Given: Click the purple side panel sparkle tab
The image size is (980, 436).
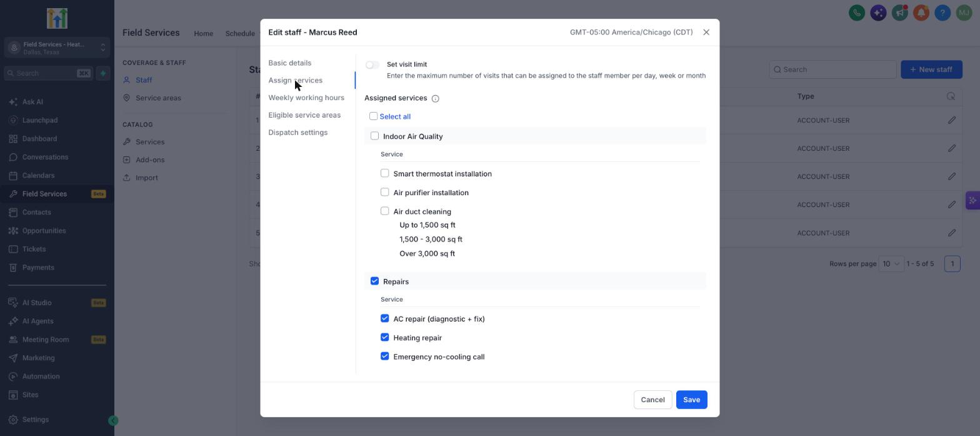Looking at the screenshot, I should pos(972,200).
